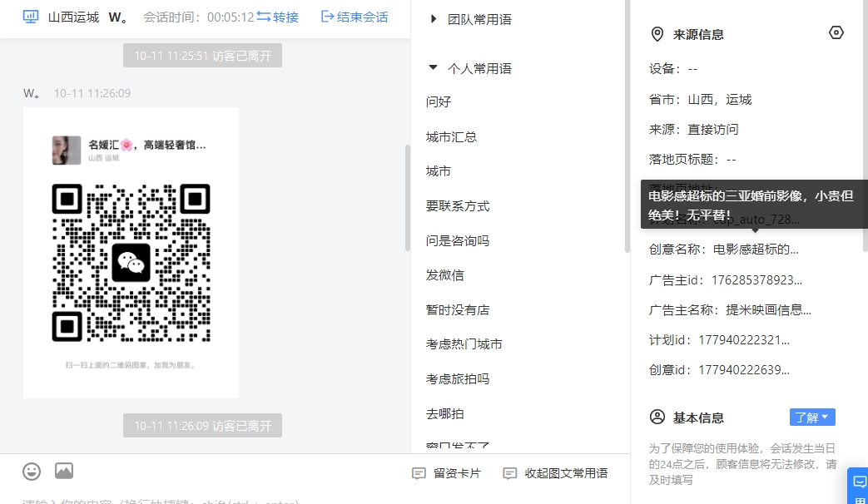Image resolution: width=868 pixels, height=504 pixels.
Task: Click the monitor device icon beside 山西运城
Action: (31, 17)
